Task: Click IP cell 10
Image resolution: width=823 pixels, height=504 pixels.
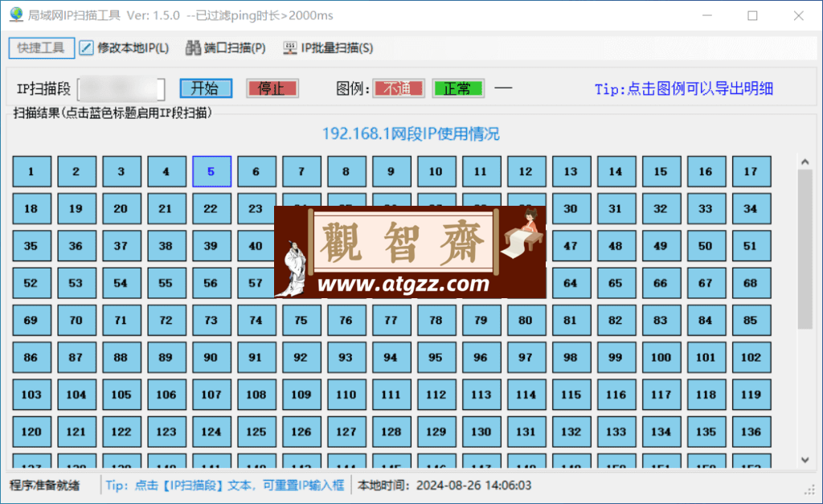Action: point(436,171)
